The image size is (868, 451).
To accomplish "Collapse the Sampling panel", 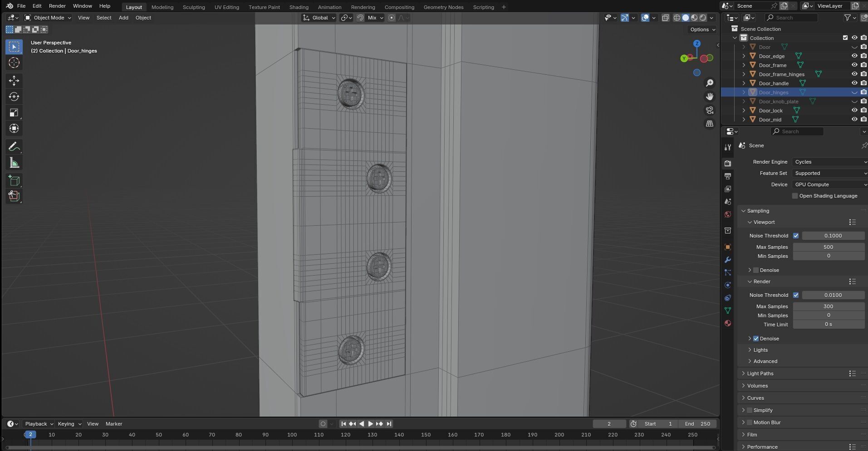I will pyautogui.click(x=758, y=211).
